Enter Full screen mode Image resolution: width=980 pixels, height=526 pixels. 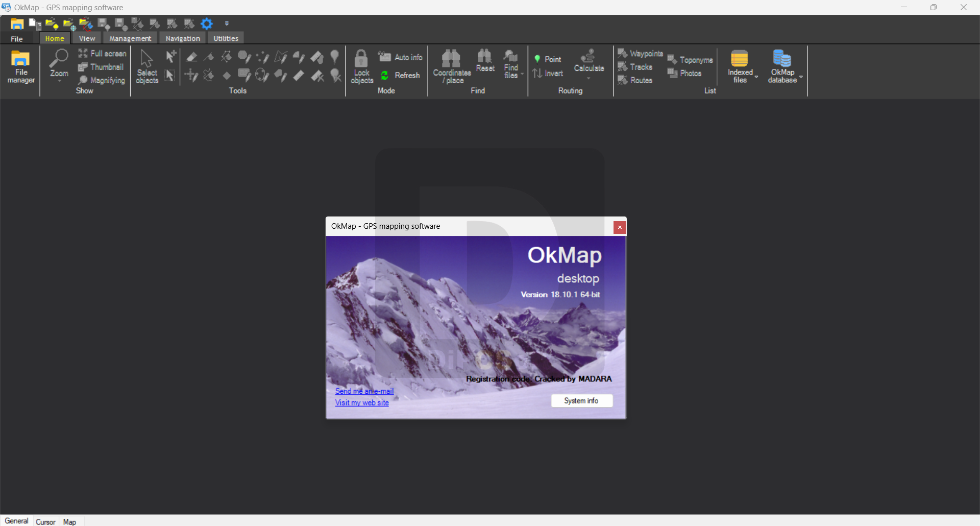click(x=102, y=53)
